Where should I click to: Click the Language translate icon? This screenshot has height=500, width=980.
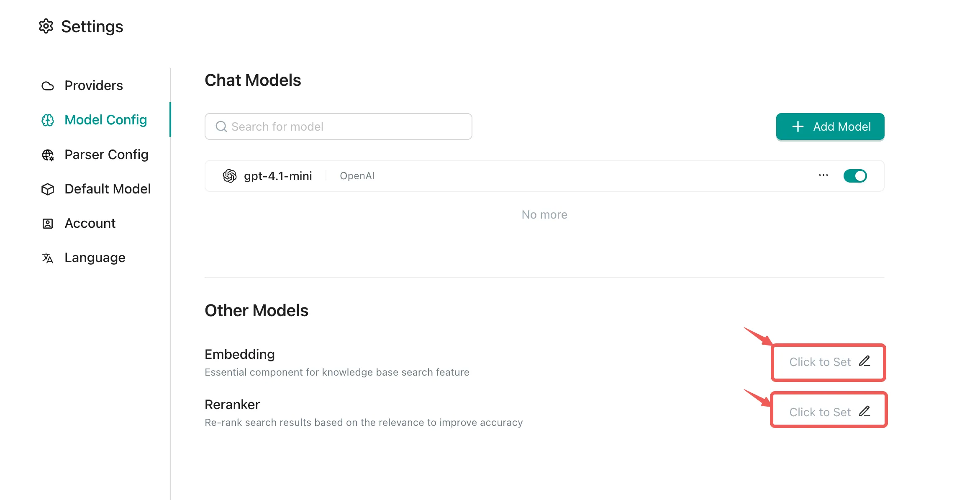tap(48, 258)
